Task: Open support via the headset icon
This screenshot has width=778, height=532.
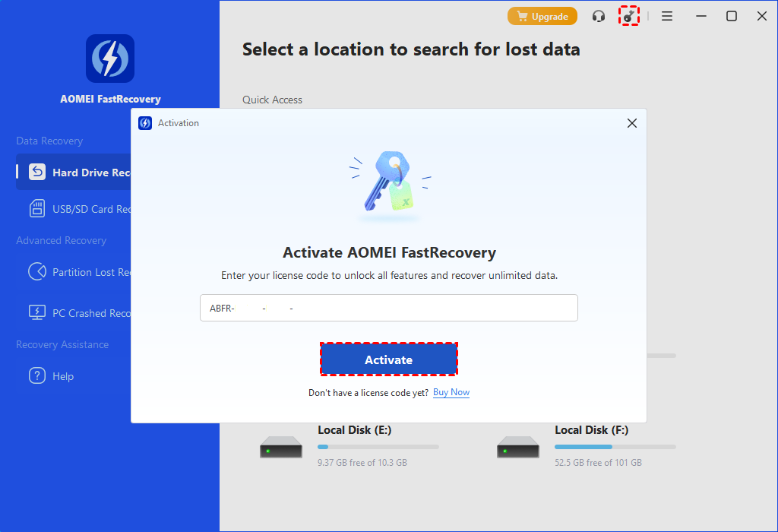Action: tap(599, 17)
